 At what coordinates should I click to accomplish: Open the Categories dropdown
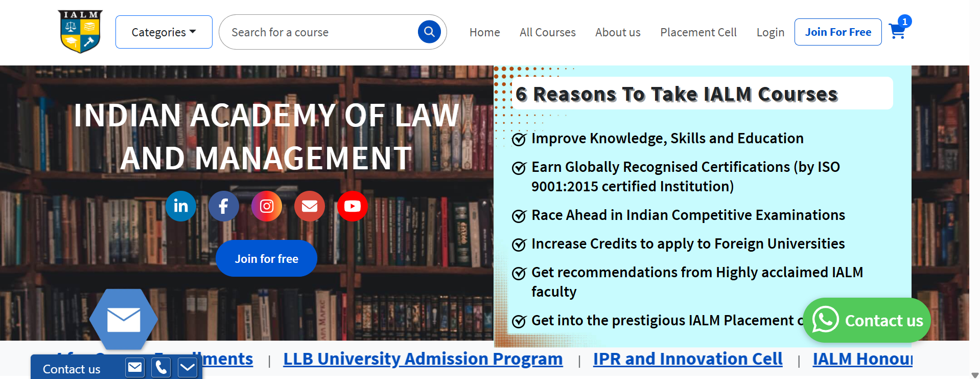click(164, 32)
